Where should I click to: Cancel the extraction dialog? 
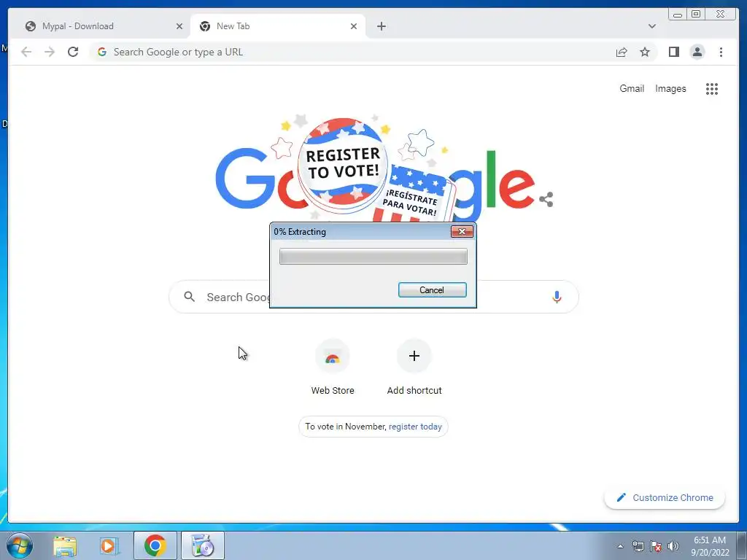coord(432,290)
